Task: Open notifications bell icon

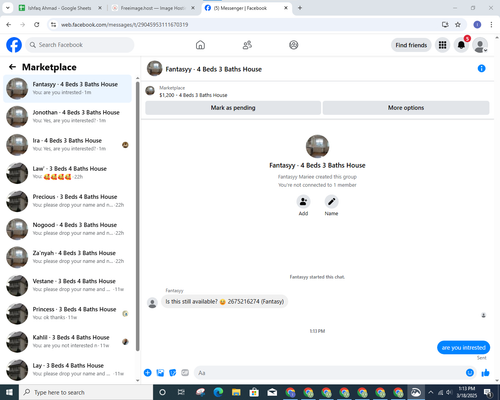Action: (461, 45)
